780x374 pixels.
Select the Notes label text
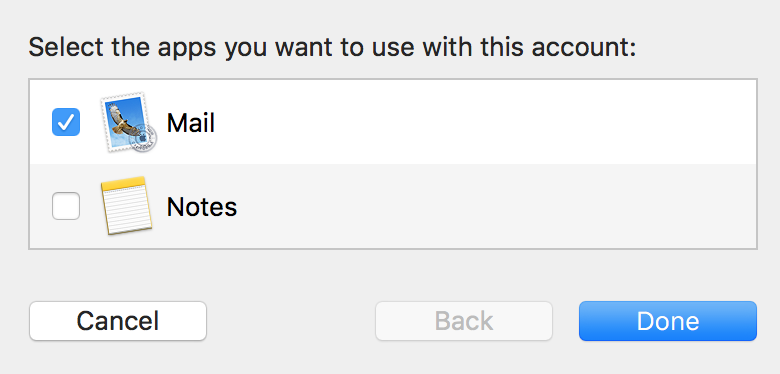[201, 206]
